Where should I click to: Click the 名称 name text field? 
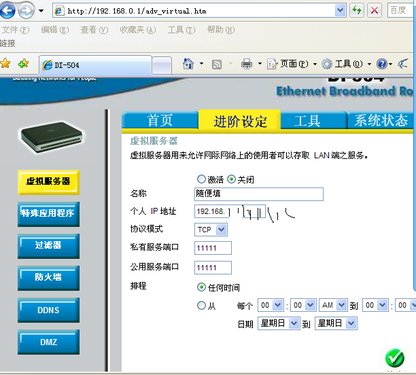(259, 194)
